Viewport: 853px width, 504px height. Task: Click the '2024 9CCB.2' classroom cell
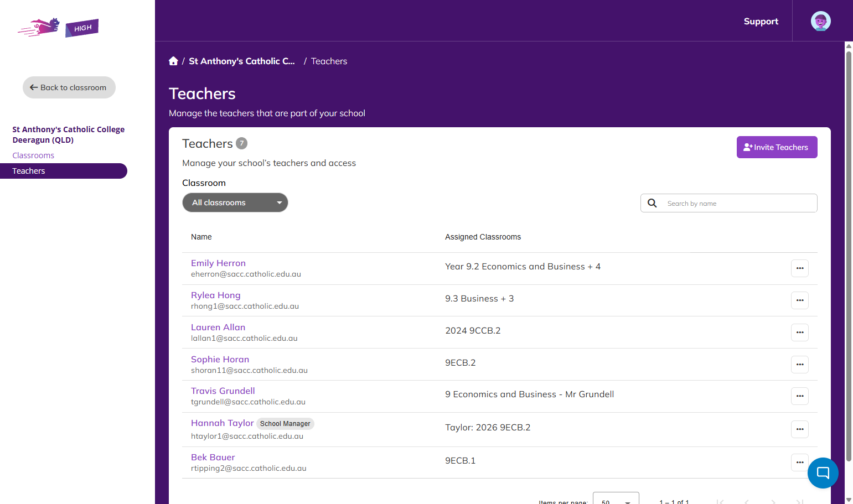point(473,331)
